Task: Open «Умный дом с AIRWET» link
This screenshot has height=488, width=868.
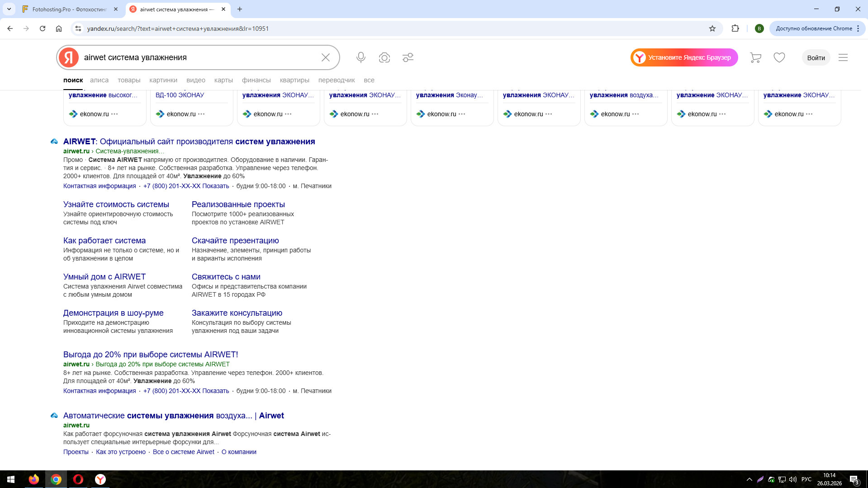Action: pyautogui.click(x=104, y=277)
